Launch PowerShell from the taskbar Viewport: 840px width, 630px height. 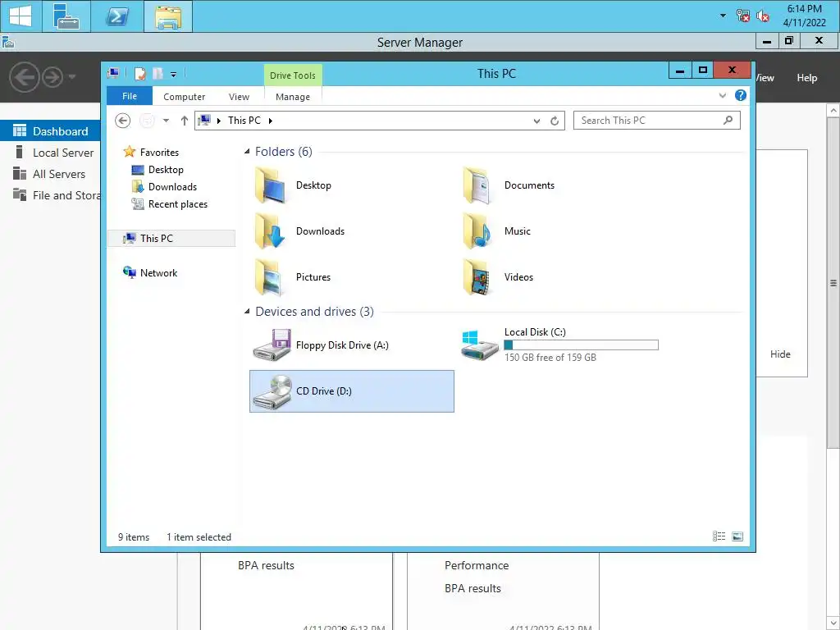(x=117, y=16)
